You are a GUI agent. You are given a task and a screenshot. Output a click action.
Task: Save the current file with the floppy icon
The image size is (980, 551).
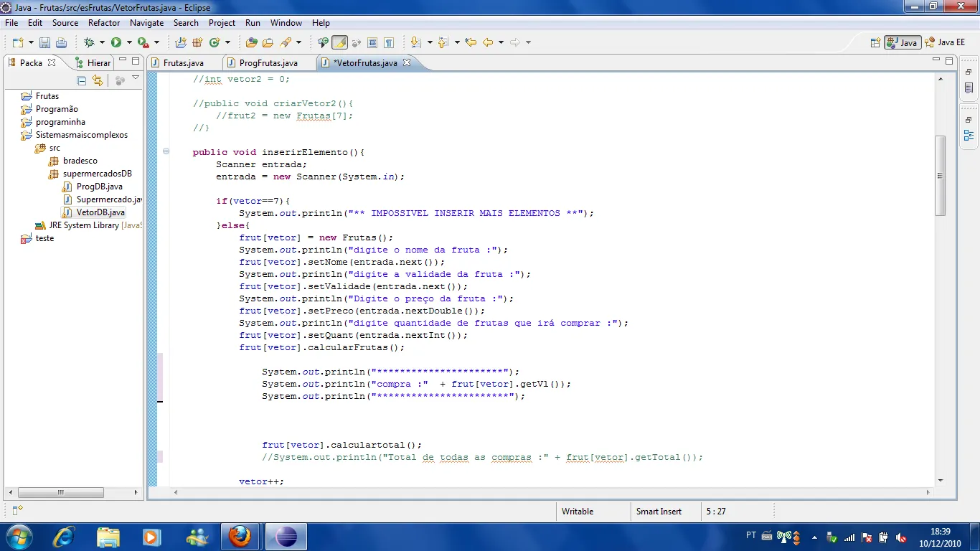click(44, 42)
